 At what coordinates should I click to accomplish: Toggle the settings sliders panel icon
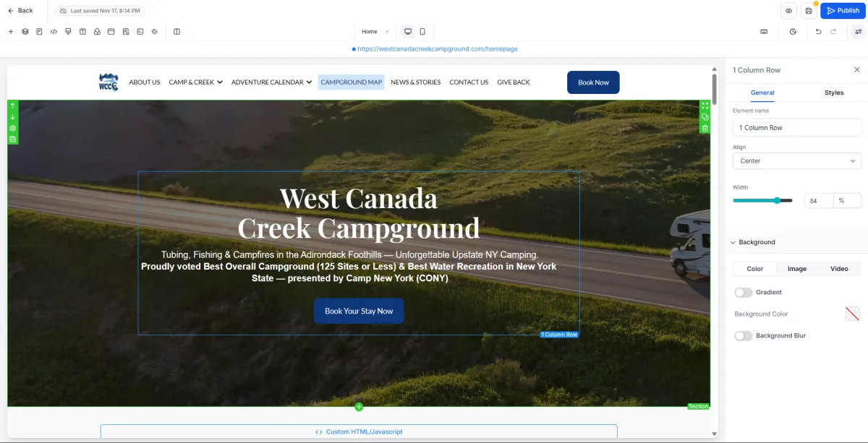coord(858,32)
